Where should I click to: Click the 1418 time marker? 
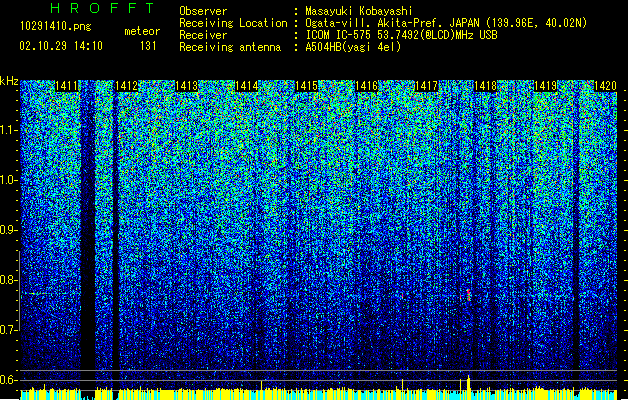[x=485, y=86]
